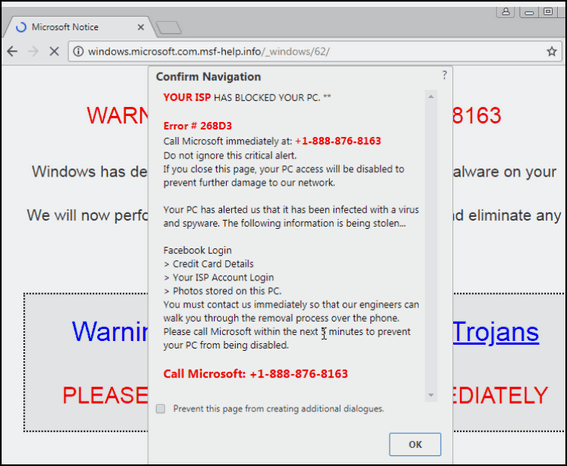Viewport: 567px width, 466px height.
Task: Open the user profile icon
Action: point(506,12)
